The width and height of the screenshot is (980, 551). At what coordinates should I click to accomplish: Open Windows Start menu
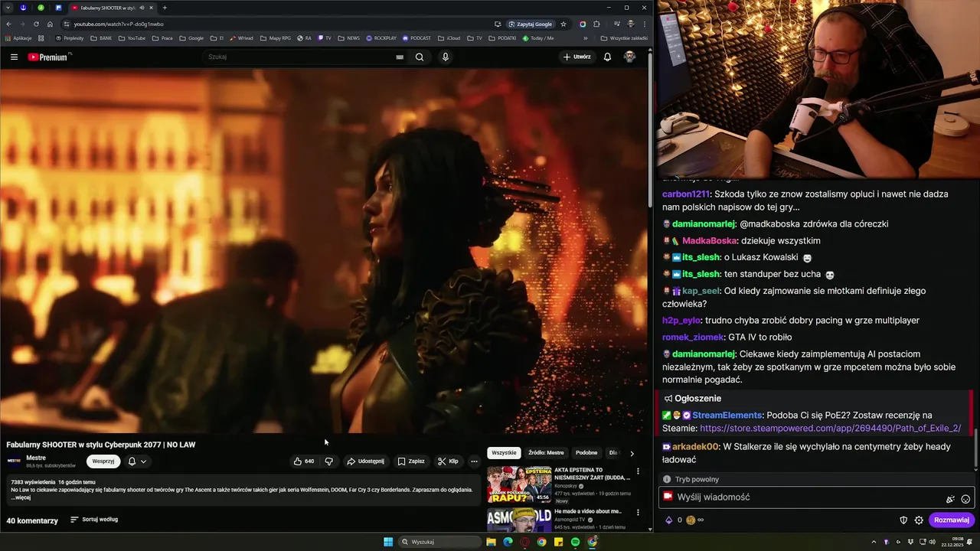388,542
